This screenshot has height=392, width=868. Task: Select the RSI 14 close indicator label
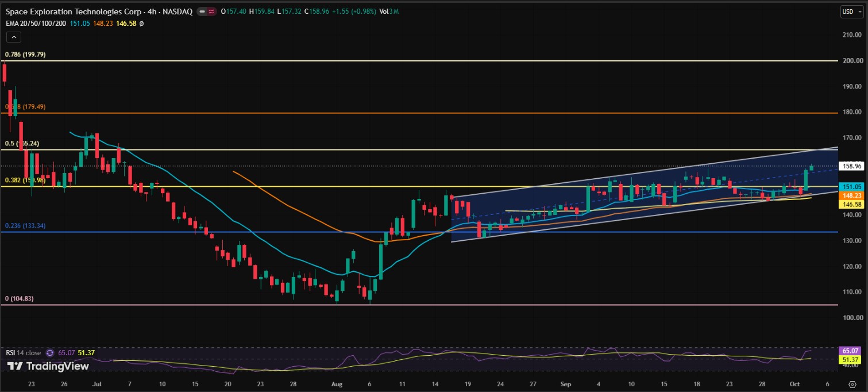pos(24,353)
